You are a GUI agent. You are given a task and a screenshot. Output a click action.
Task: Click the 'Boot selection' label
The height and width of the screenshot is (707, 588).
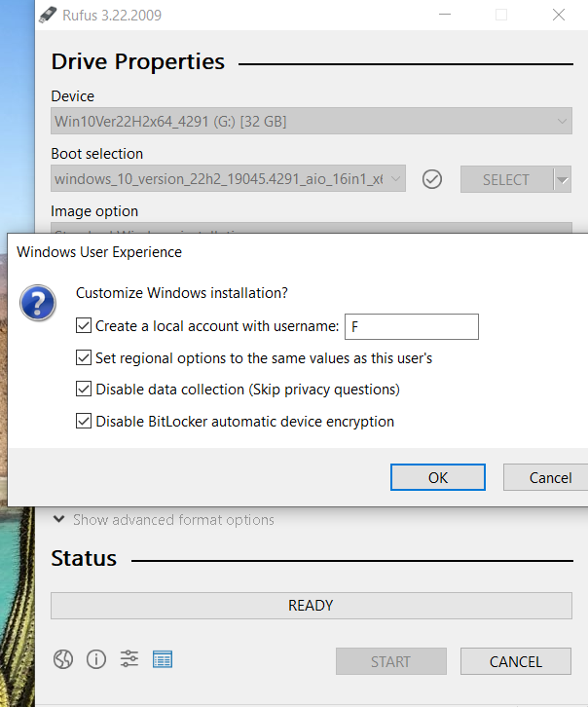[97, 154]
